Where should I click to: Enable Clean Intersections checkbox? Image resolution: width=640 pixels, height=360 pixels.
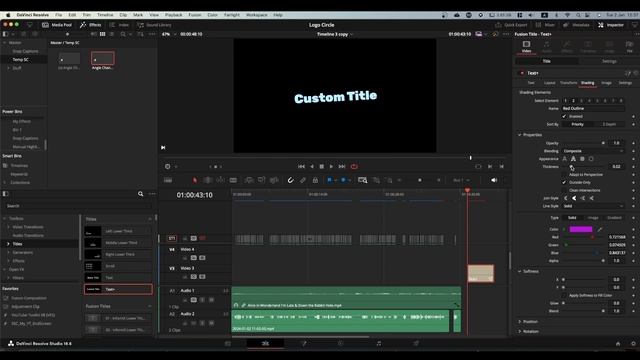tap(564, 190)
